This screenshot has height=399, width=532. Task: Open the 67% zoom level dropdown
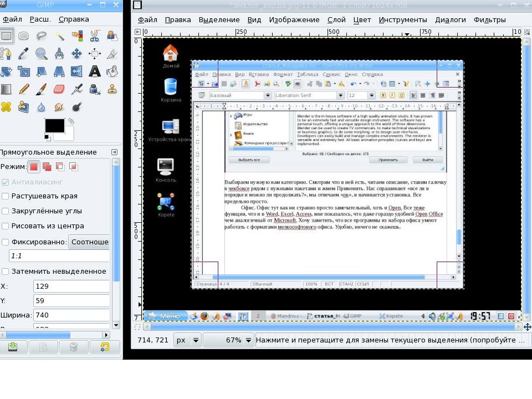click(228, 340)
